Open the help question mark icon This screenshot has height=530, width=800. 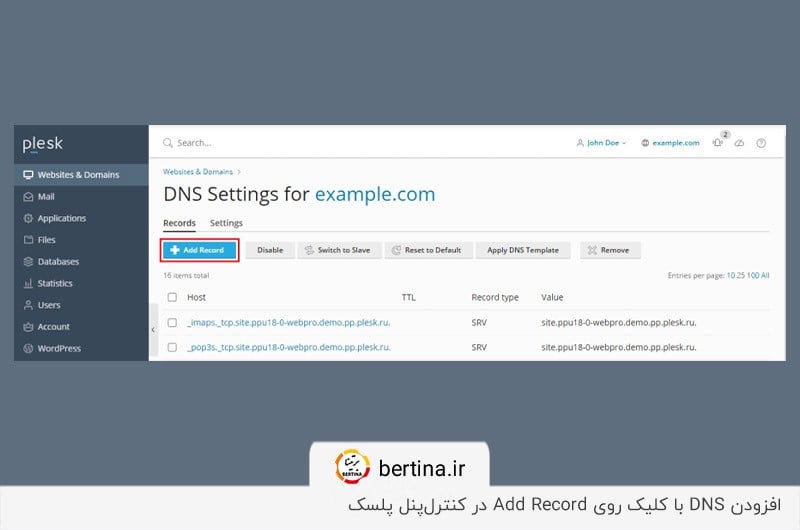pos(761,143)
